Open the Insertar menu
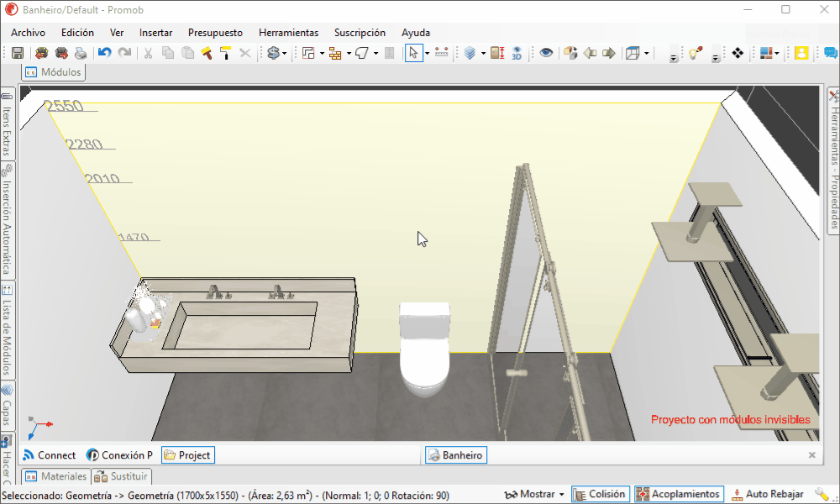 point(155,33)
